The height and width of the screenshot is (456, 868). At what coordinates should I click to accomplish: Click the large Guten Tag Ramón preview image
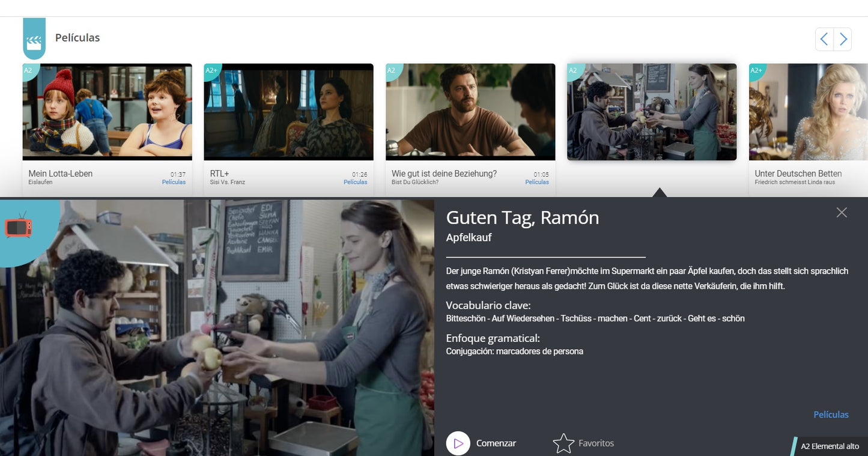point(217,327)
